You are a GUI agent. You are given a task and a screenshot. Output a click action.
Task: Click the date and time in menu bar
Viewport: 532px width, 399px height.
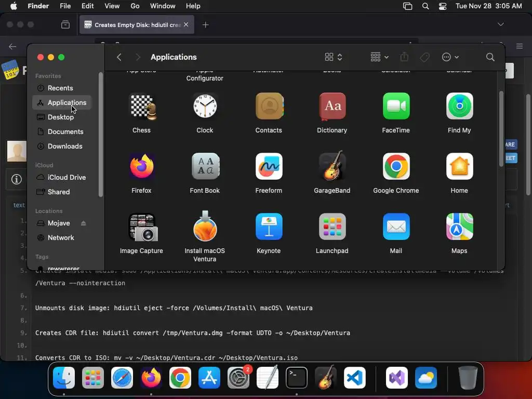coord(488,6)
